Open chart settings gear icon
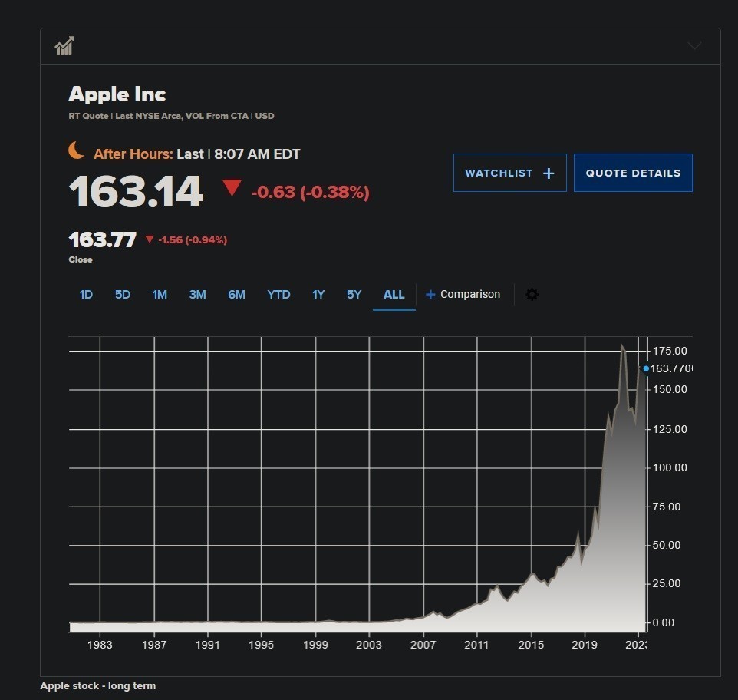The image size is (738, 700). click(532, 295)
